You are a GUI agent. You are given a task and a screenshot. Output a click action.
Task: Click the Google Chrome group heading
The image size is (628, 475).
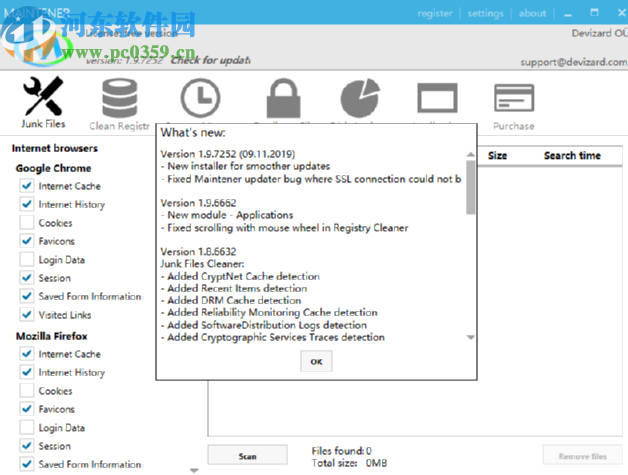[54, 168]
